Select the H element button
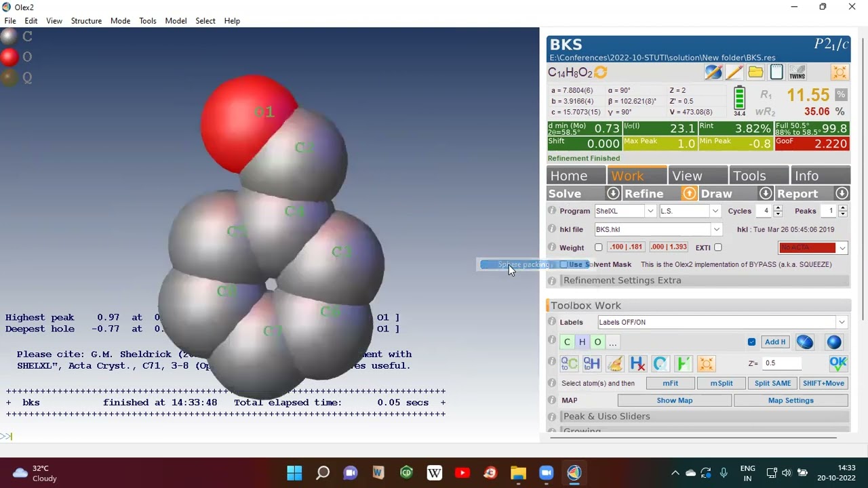This screenshot has width=868, height=488. pos(582,342)
